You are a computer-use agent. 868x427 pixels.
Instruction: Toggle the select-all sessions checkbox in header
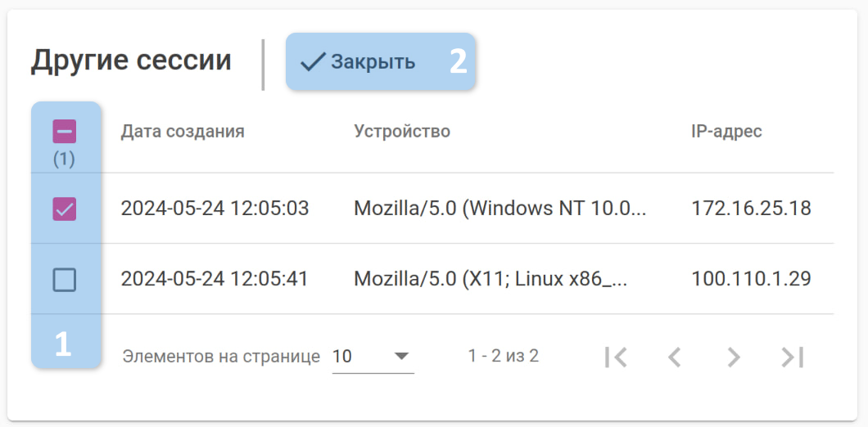coord(65,132)
